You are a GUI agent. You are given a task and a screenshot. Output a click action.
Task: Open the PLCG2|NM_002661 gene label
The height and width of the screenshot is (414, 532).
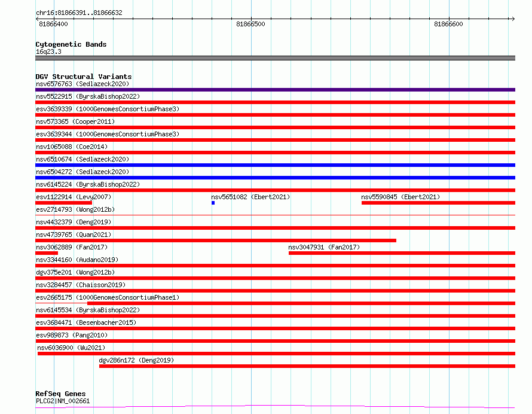click(x=63, y=401)
